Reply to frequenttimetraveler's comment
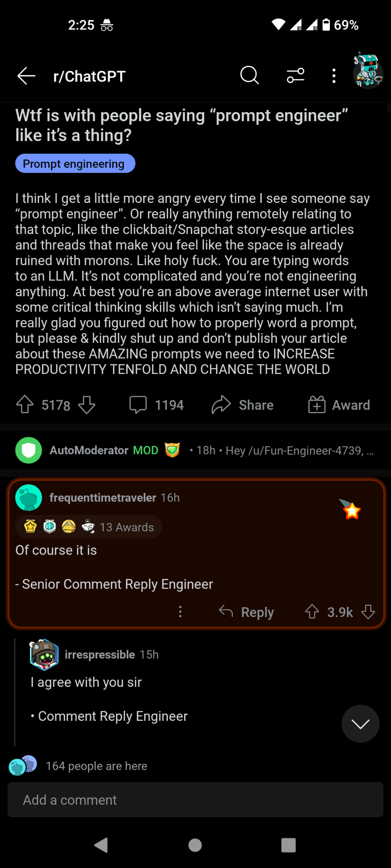 (x=246, y=612)
